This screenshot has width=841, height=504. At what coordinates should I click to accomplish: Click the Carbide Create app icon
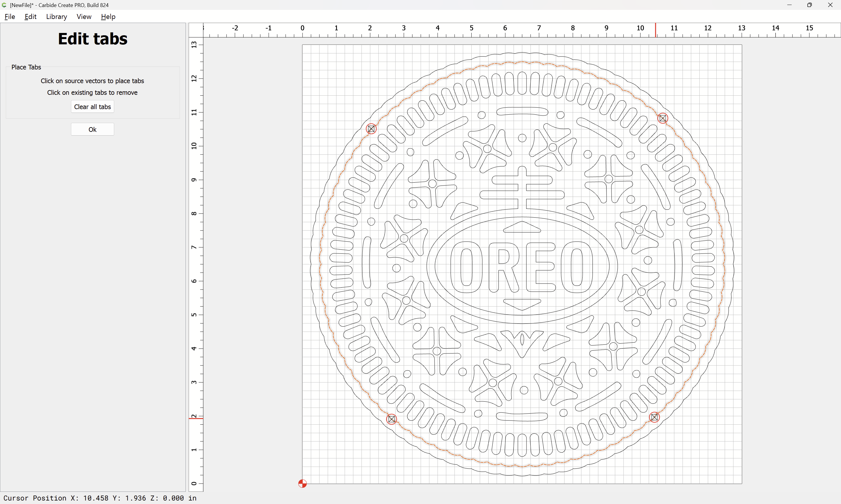[4, 5]
